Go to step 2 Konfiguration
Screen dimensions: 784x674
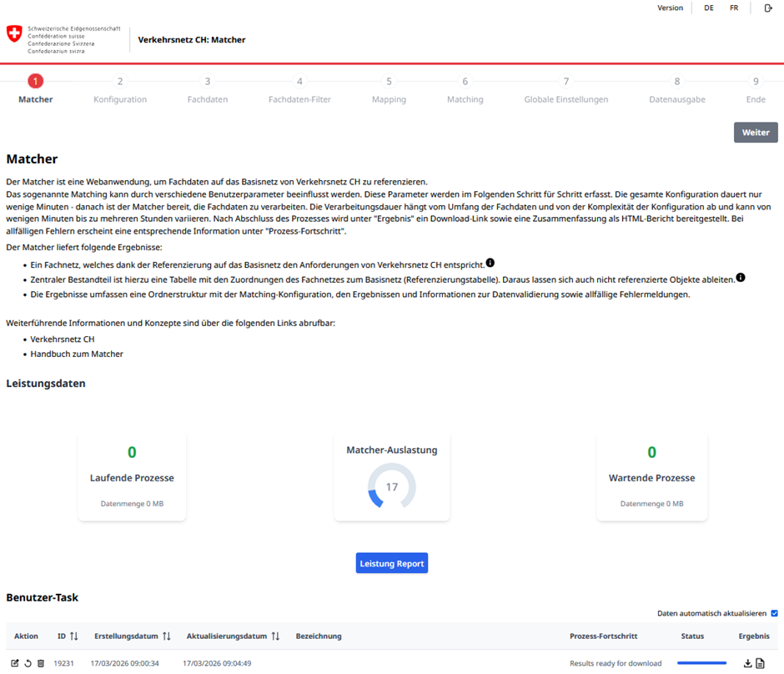pyautogui.click(x=120, y=82)
